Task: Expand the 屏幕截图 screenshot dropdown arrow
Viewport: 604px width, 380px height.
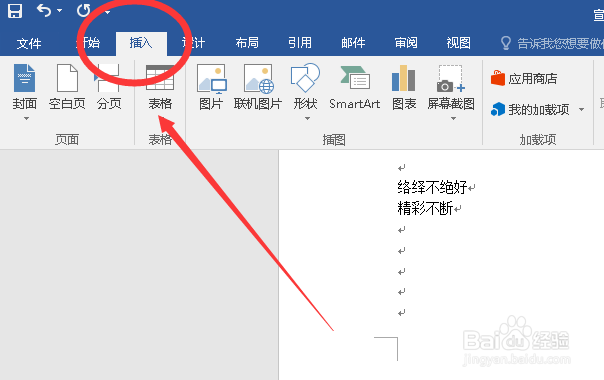Action: [x=453, y=118]
